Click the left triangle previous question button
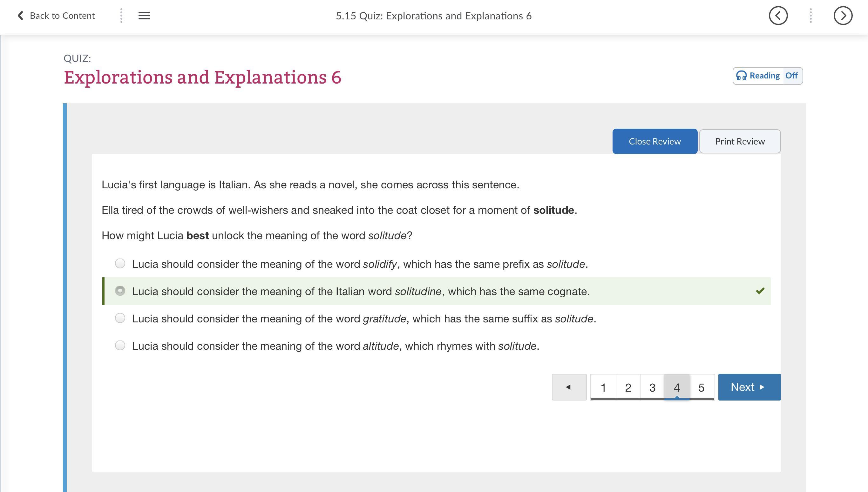 (569, 387)
